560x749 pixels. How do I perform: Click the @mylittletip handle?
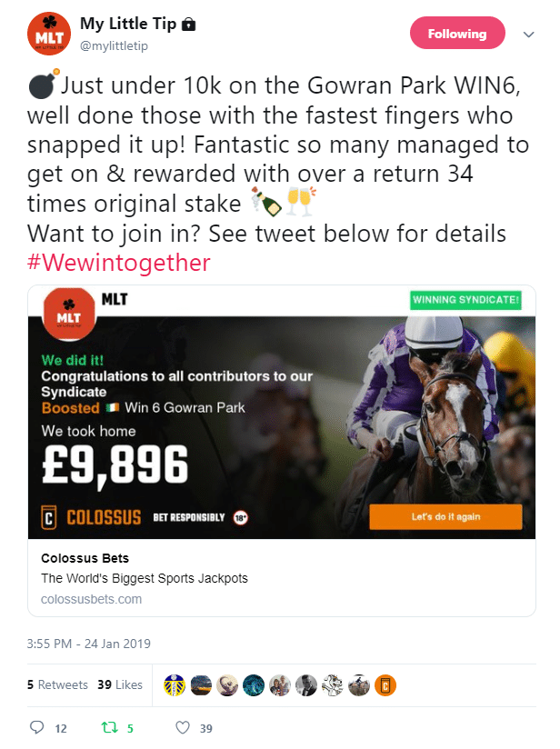(113, 45)
